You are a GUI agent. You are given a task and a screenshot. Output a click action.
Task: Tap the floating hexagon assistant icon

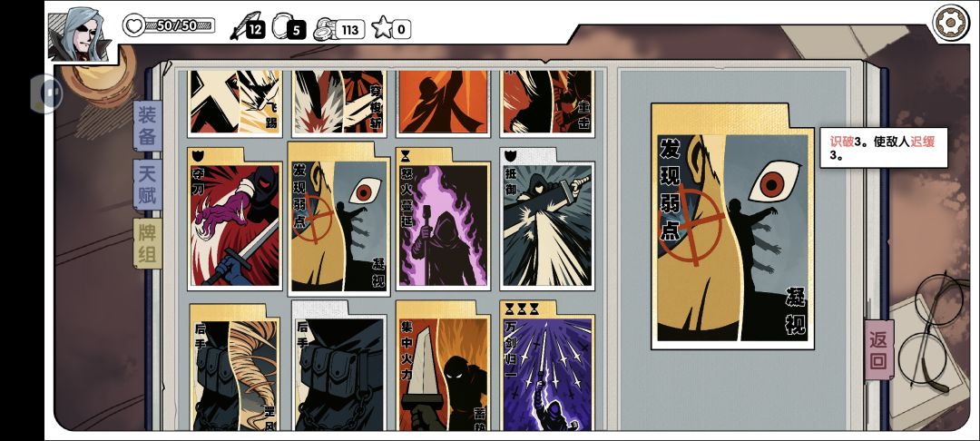coord(46,93)
